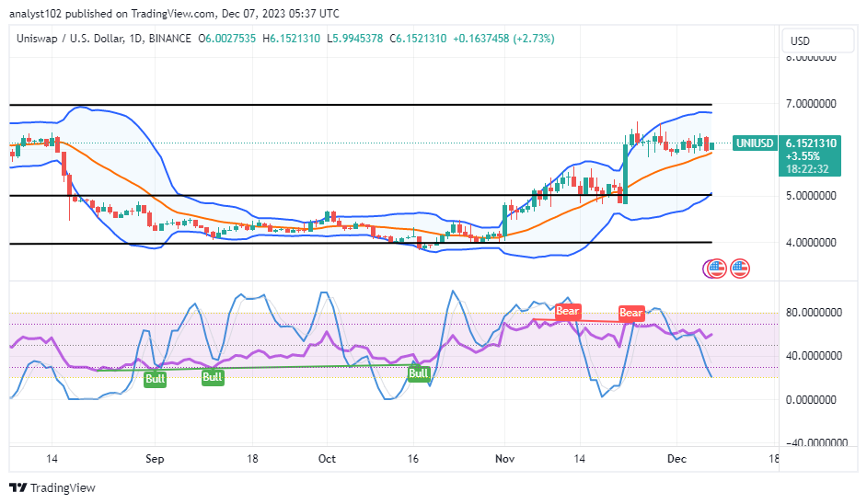867x504 pixels.
Task: Click the Nov date axis label
Action: pos(504,459)
